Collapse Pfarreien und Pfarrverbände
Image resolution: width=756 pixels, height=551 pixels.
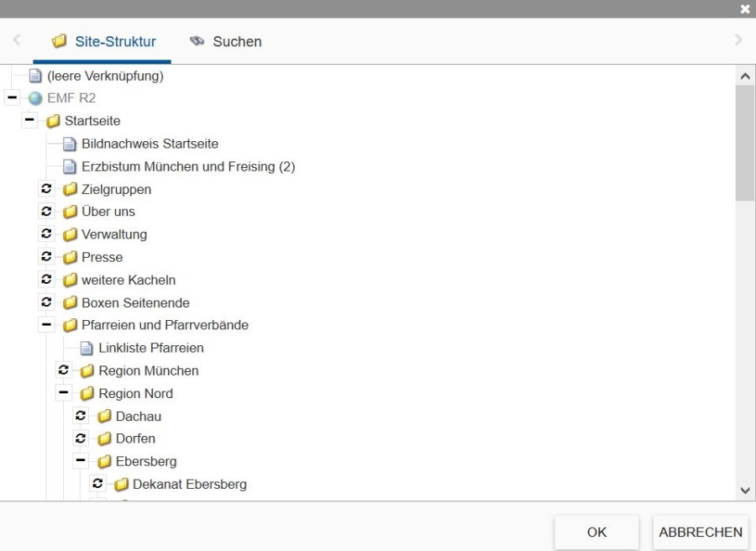click(47, 325)
